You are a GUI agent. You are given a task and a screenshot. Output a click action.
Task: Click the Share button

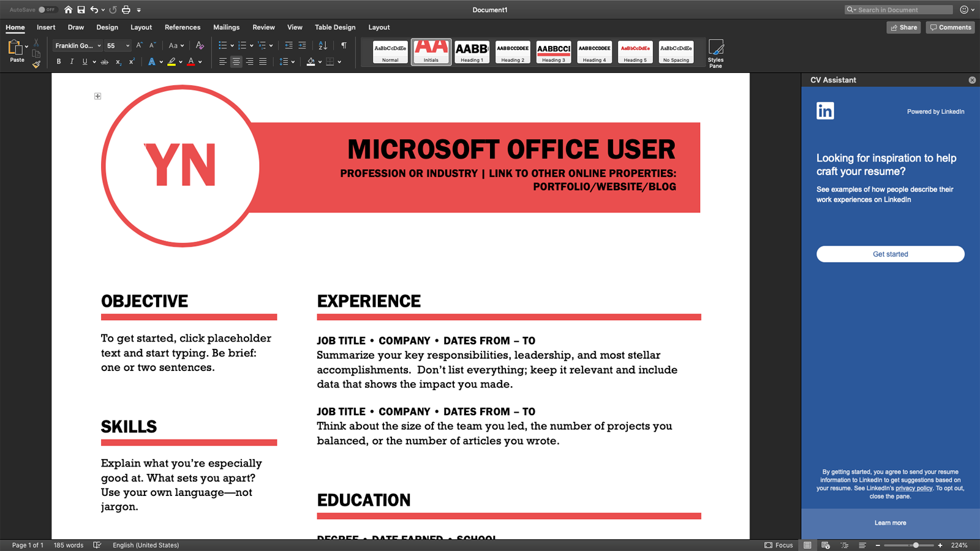(x=903, y=28)
